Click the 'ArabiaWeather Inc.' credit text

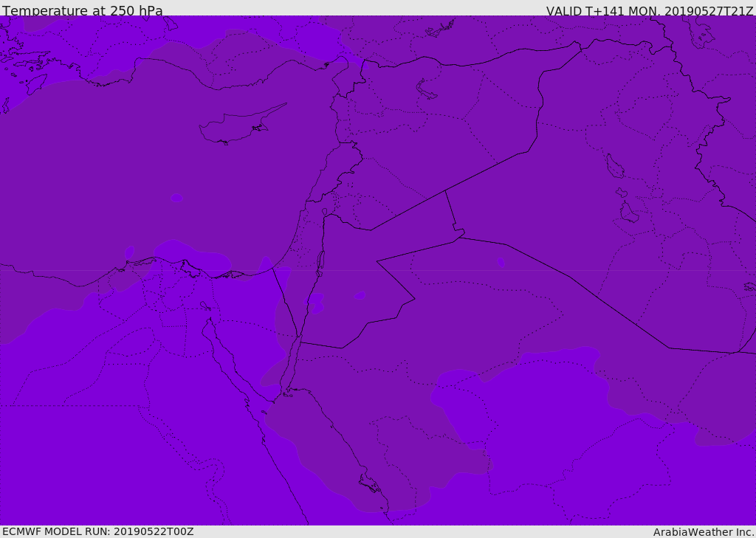[x=704, y=532]
